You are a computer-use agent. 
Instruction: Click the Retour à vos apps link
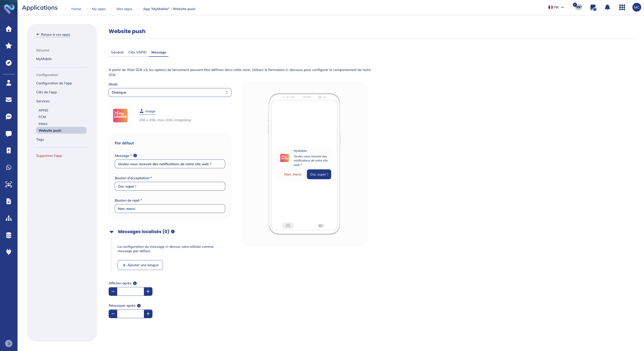pyautogui.click(x=53, y=34)
